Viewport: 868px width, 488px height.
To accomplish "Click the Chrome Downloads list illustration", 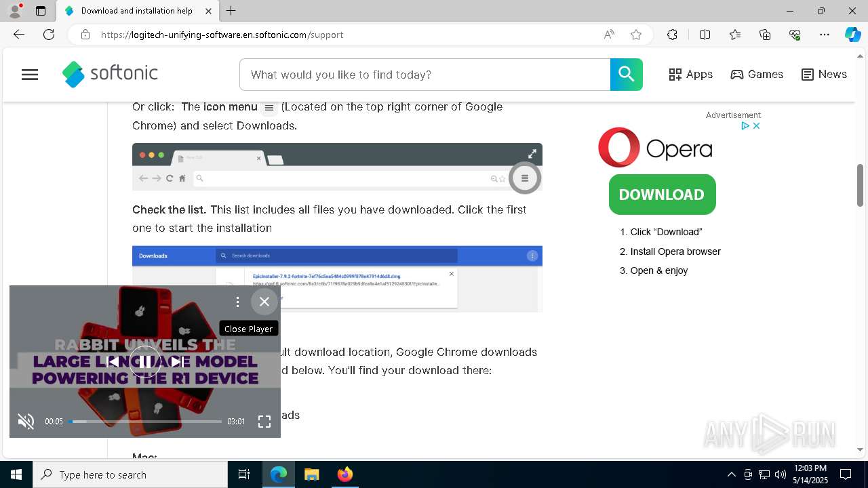I will pyautogui.click(x=337, y=279).
